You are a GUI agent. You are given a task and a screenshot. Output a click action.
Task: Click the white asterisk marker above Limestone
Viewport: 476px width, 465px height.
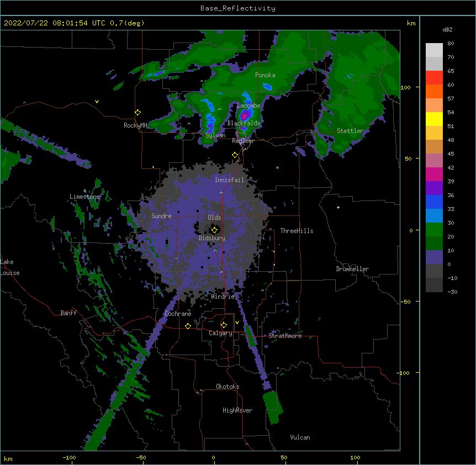coord(85,191)
